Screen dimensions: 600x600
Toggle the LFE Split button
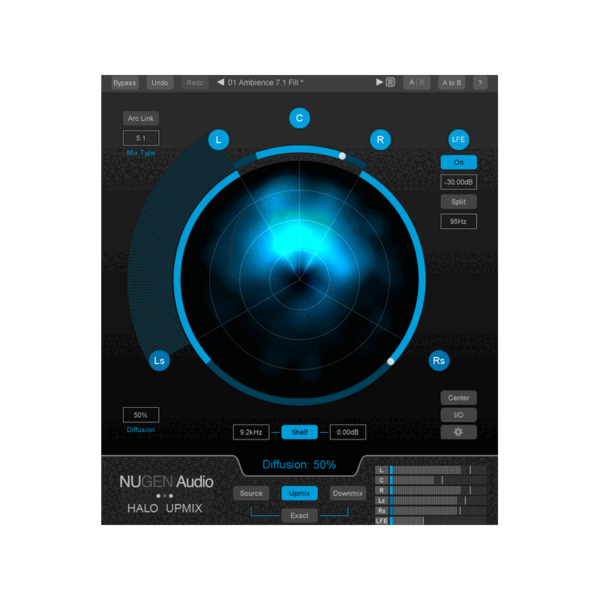458,202
